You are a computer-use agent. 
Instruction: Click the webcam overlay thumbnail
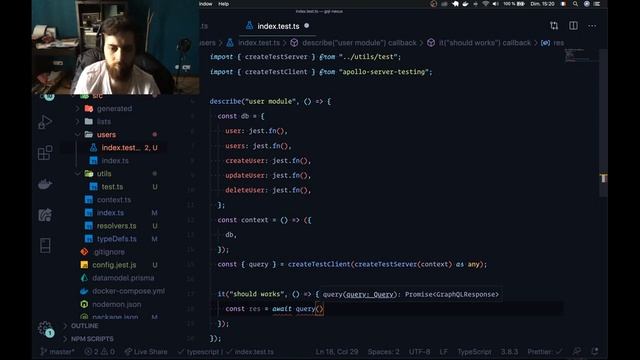(x=116, y=47)
